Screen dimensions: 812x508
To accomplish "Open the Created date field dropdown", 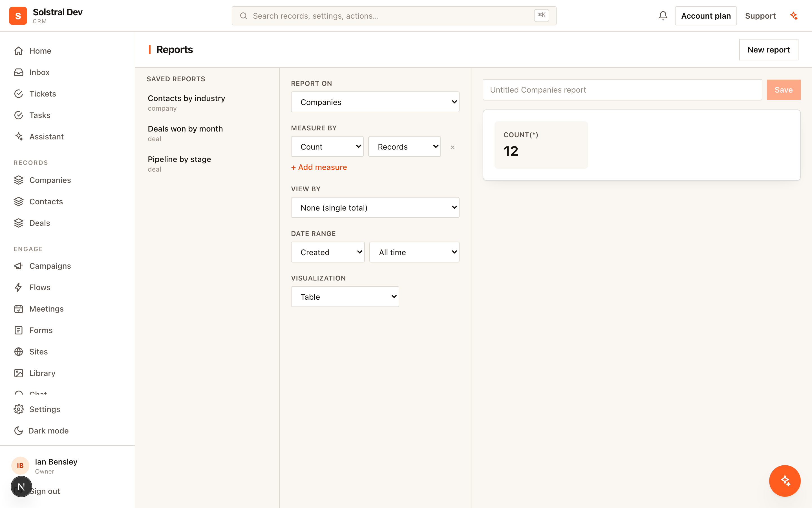I will pos(328,252).
